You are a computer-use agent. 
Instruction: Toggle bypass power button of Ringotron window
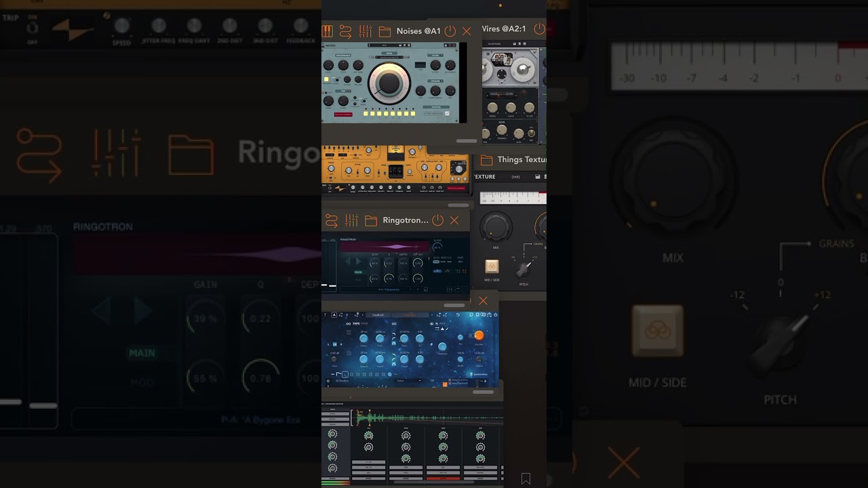point(438,220)
